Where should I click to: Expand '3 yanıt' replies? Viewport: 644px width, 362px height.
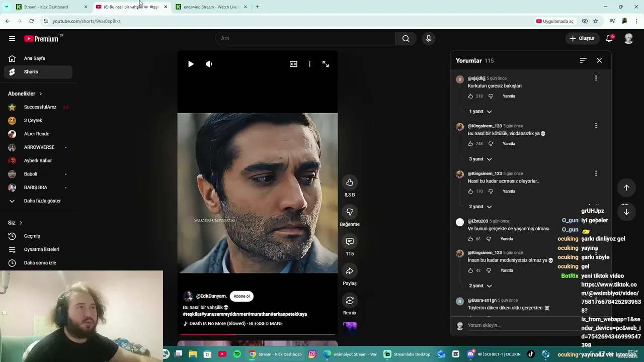480,159
